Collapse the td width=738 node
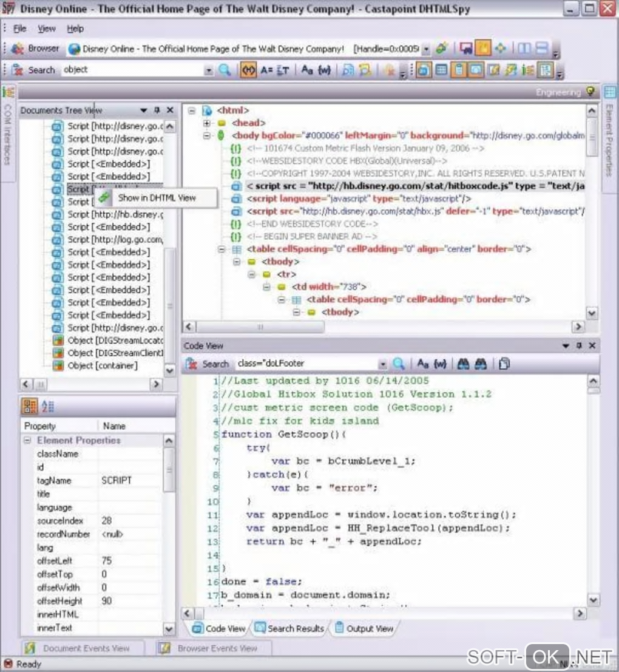The height and width of the screenshot is (672, 619). point(266,287)
